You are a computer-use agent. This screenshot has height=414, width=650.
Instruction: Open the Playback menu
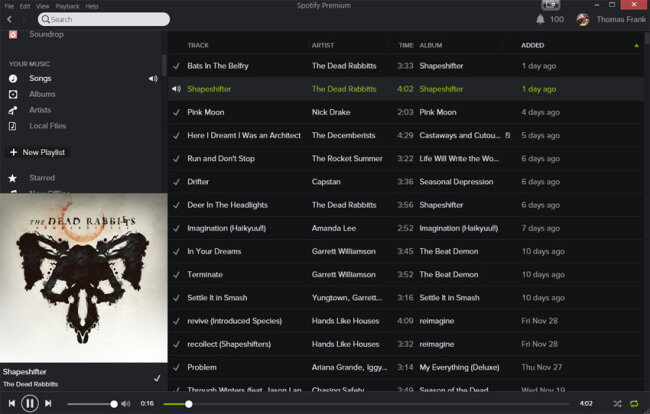click(x=67, y=6)
